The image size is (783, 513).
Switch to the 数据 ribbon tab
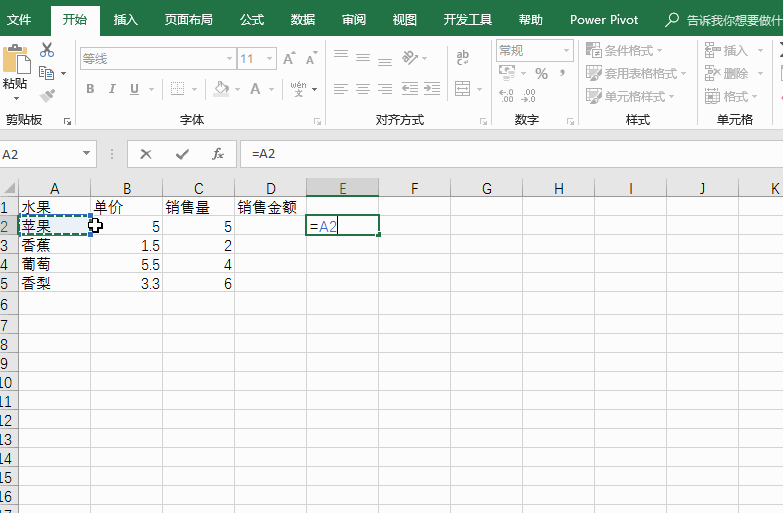303,19
